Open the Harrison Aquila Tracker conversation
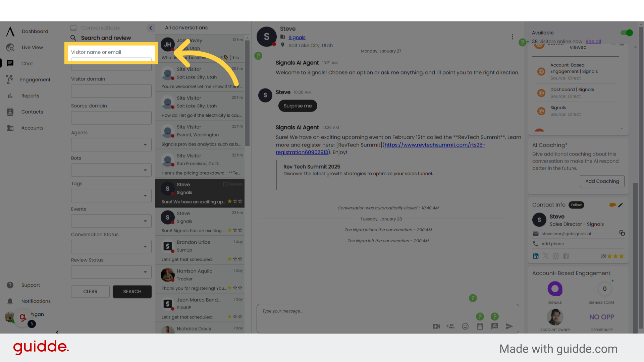644x362 pixels. click(x=200, y=279)
